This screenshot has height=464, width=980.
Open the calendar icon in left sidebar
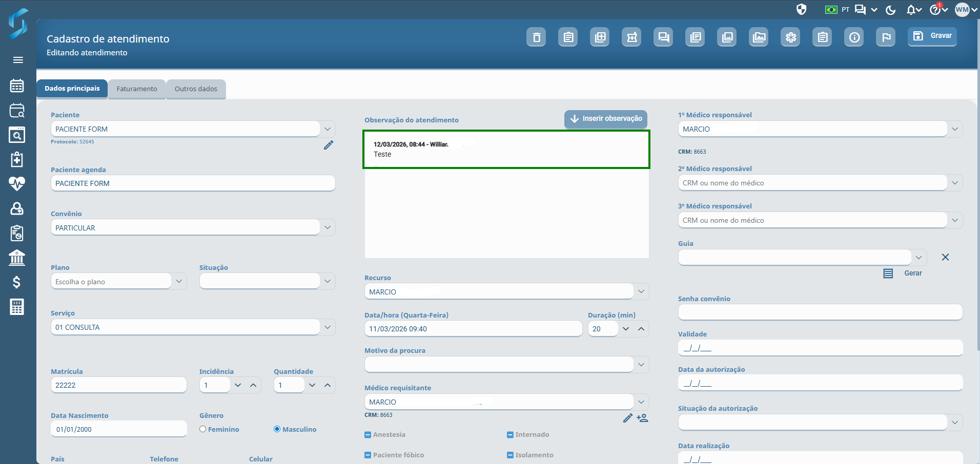[x=17, y=86]
